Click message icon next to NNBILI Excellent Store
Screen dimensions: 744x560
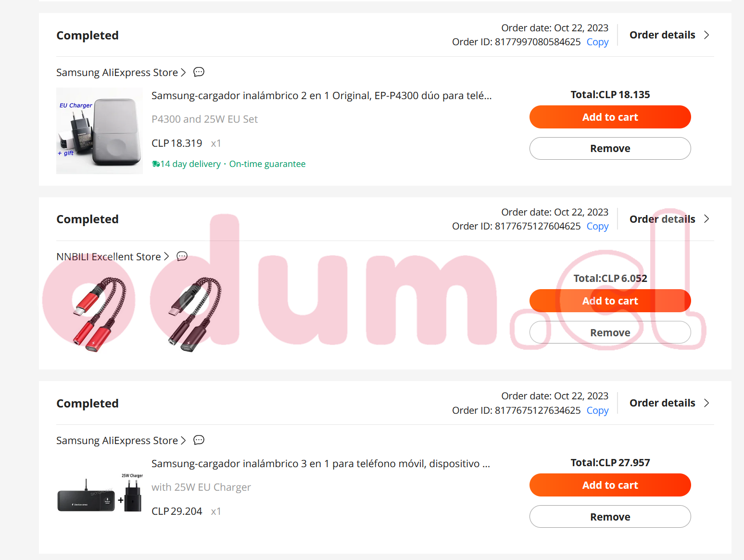(182, 256)
